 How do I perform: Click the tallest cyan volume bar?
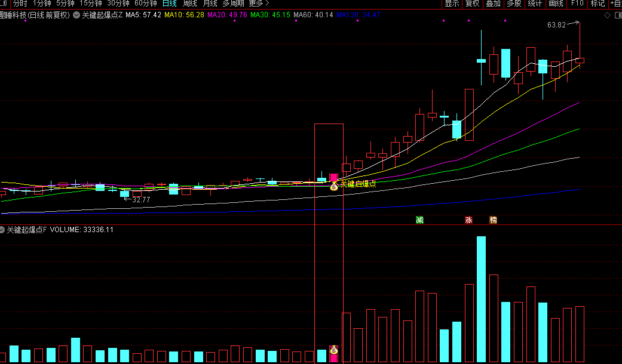[481, 299]
